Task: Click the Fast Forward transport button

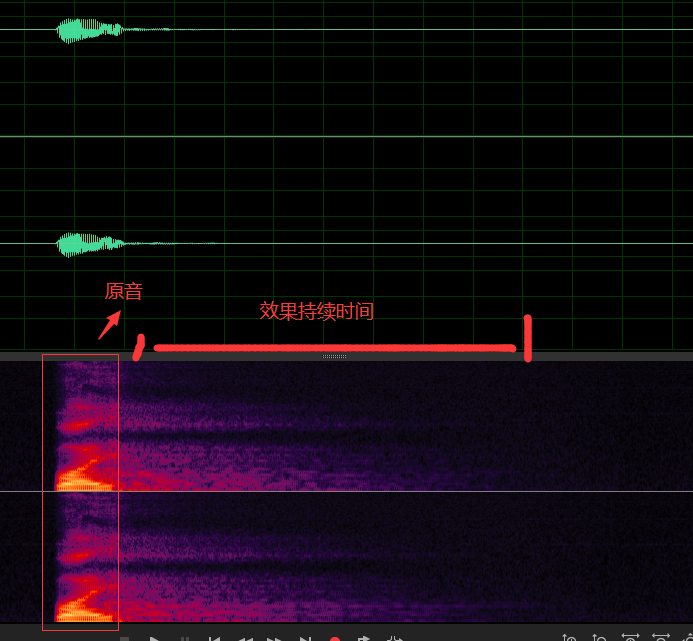Action: (x=274, y=639)
